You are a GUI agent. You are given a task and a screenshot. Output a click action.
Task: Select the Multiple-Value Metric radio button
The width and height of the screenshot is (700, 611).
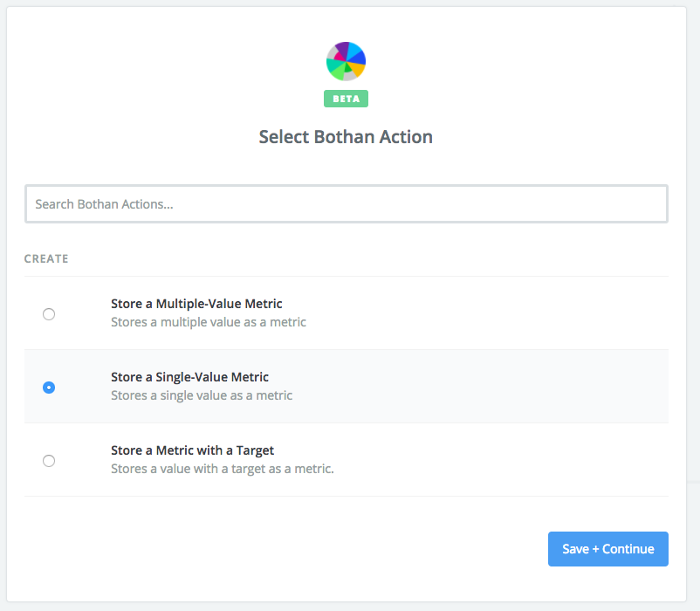click(x=49, y=314)
